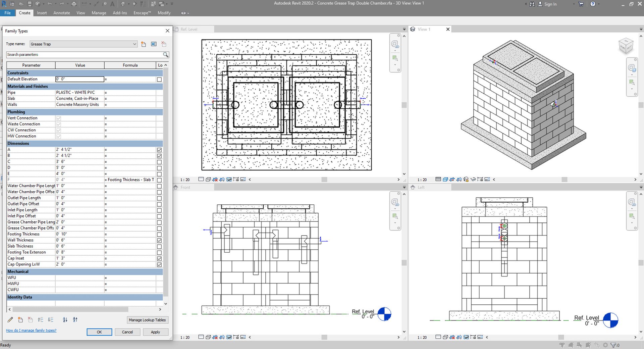
Task: Click the Text tool icon in quick access toolbar
Action: (112, 4)
